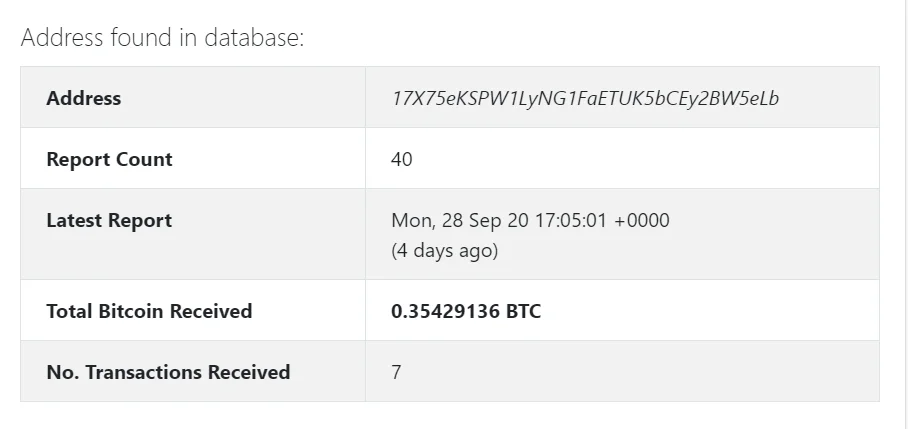Click the 'Address found in database:' heading
Image resolution: width=908 pixels, height=429 pixels.
162,38
